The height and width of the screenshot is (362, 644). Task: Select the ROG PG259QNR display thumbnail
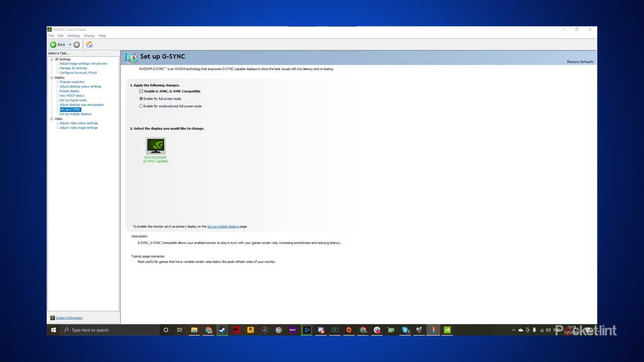click(155, 146)
